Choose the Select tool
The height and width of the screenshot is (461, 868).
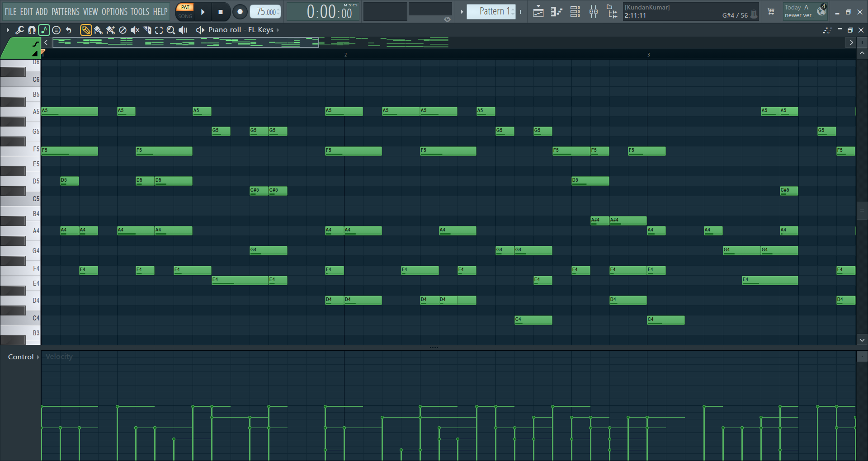click(x=159, y=30)
